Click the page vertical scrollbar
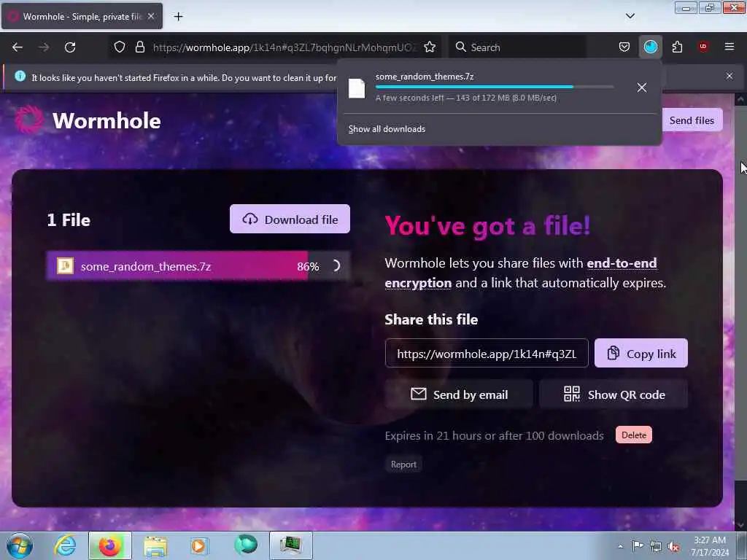 (x=740, y=311)
